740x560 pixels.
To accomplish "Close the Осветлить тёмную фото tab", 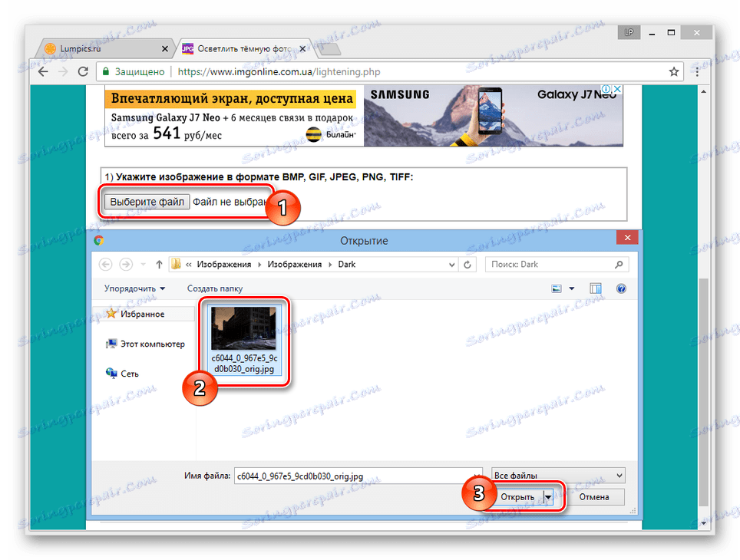I will click(x=302, y=48).
